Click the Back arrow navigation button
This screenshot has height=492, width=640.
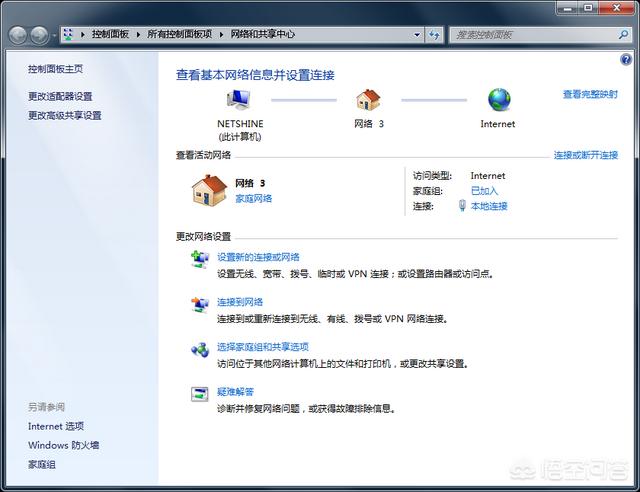point(19,34)
